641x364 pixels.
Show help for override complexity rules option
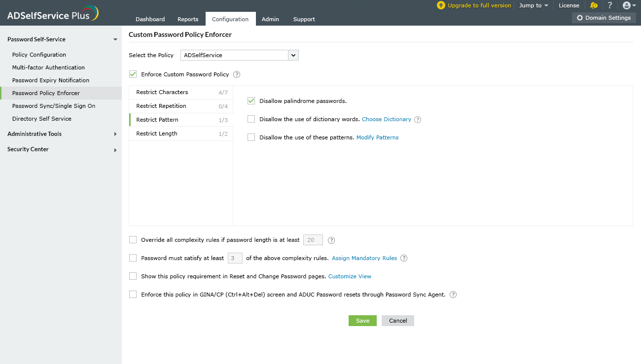(331, 240)
